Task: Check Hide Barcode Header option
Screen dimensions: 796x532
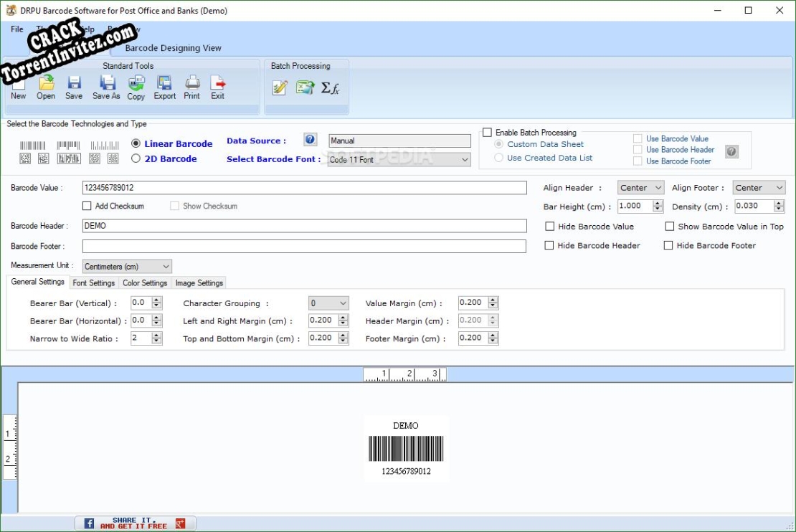Action: pos(549,244)
